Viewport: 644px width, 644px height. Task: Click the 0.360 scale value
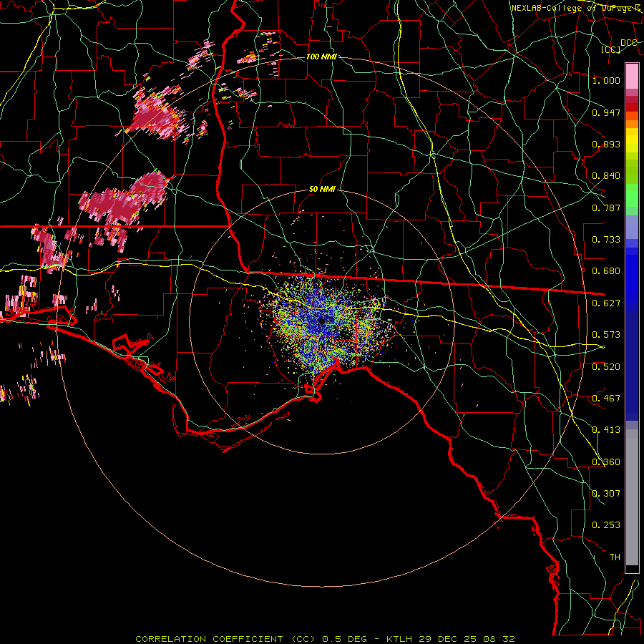[x=606, y=462]
